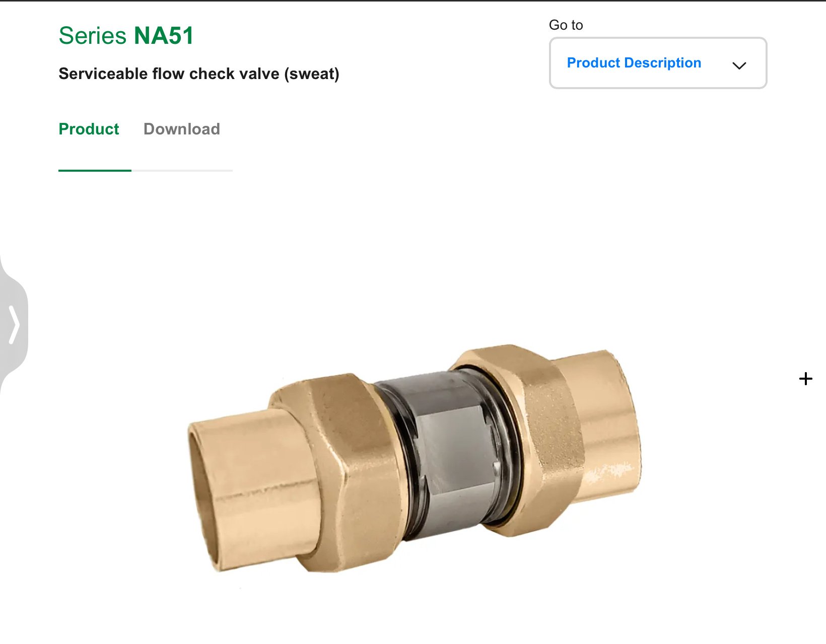Viewport: 826px width, 644px height.
Task: Click the gray underline below Download tab
Action: [x=182, y=171]
